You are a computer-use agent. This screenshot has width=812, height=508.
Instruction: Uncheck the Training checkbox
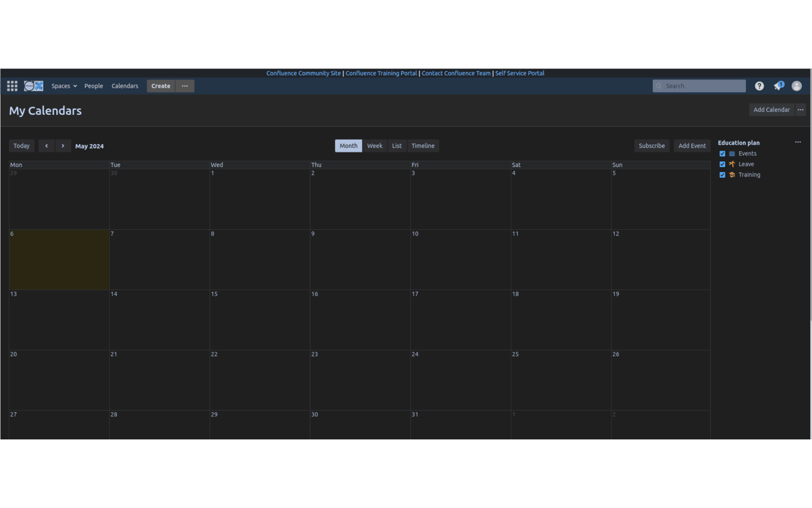[722, 175]
